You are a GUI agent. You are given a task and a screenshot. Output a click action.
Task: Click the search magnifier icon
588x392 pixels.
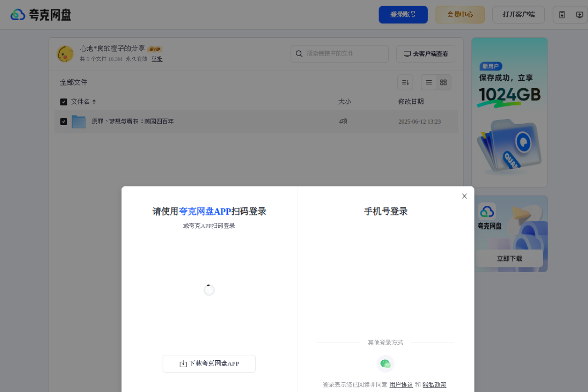click(299, 54)
